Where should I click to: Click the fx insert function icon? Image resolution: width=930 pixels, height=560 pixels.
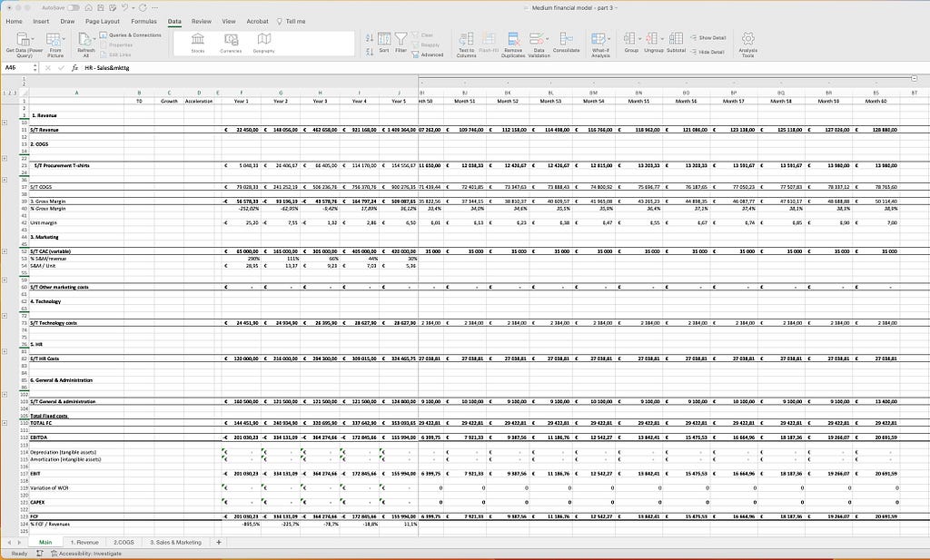click(74, 68)
